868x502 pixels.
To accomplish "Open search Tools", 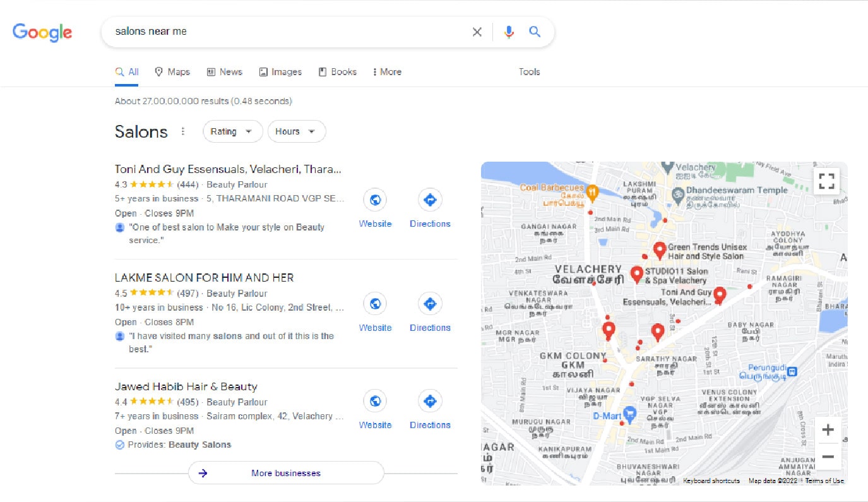I will pyautogui.click(x=529, y=72).
